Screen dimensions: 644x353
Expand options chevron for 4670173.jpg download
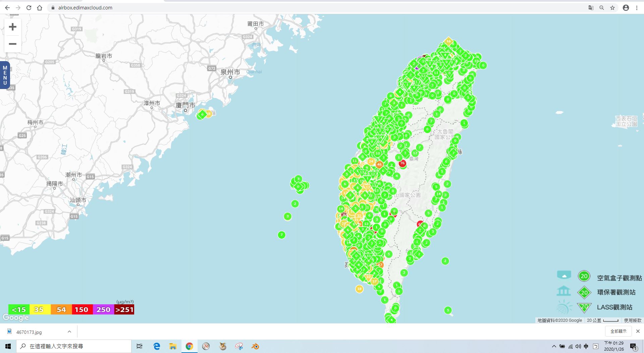(69, 332)
